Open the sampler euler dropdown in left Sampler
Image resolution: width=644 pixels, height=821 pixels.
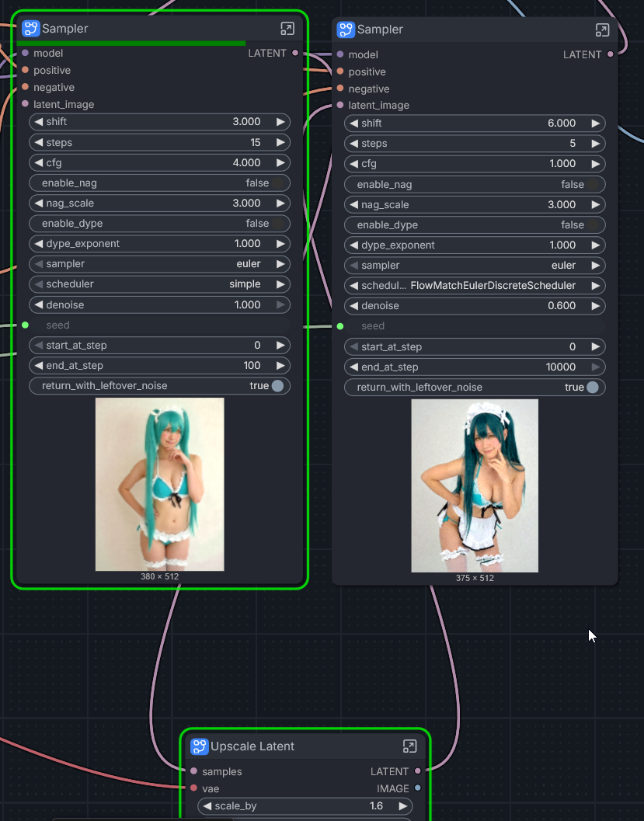coord(160,264)
